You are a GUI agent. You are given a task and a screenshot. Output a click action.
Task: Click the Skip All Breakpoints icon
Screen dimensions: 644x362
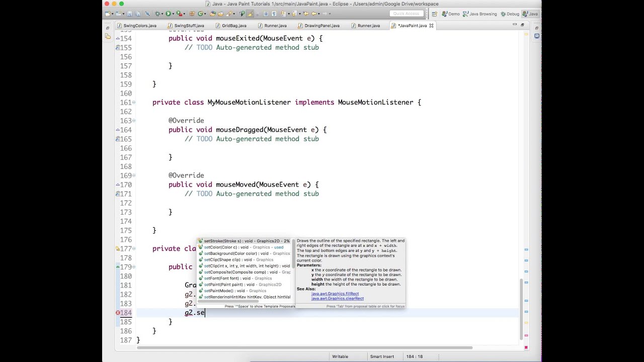coord(147,14)
